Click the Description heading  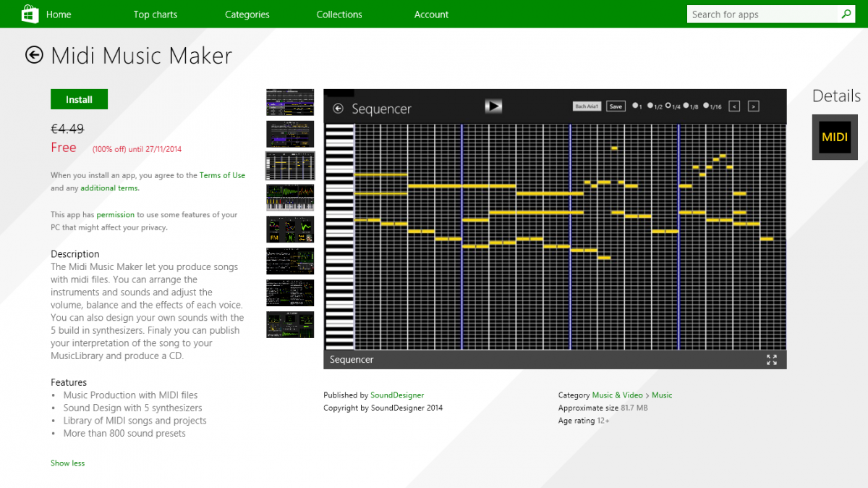click(x=75, y=254)
